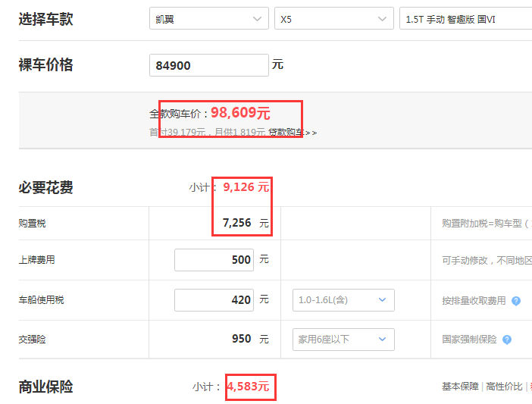This screenshot has height=404, width=532.
Task: Click the 必要花费 subtotal 9,126 元
Action: [x=246, y=187]
